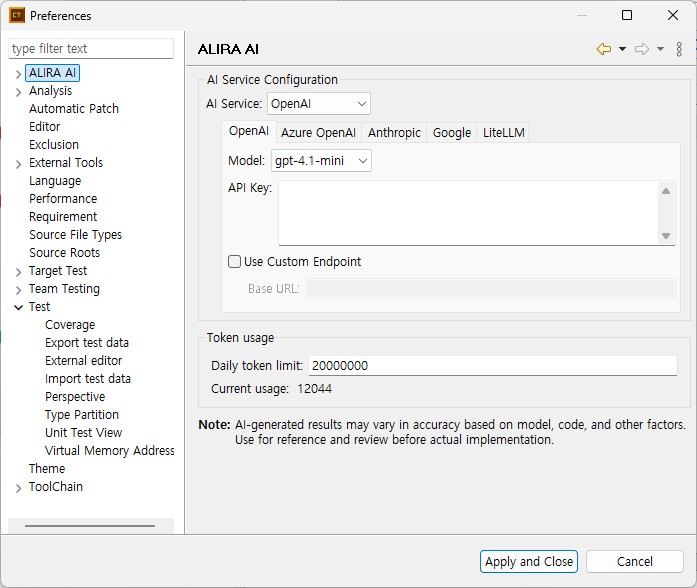
Task: Open the back history dropdown arrow
Action: point(622,49)
